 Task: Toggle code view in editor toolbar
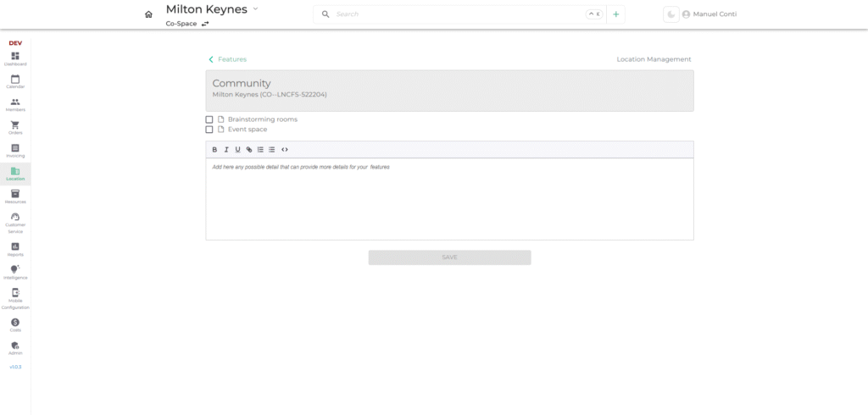pyautogui.click(x=285, y=150)
